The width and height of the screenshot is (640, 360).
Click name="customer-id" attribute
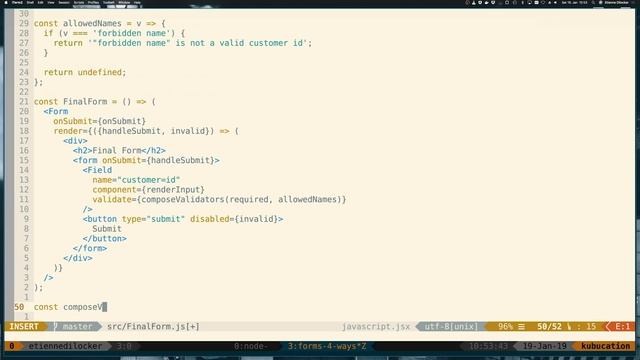pyautogui.click(x=136, y=180)
